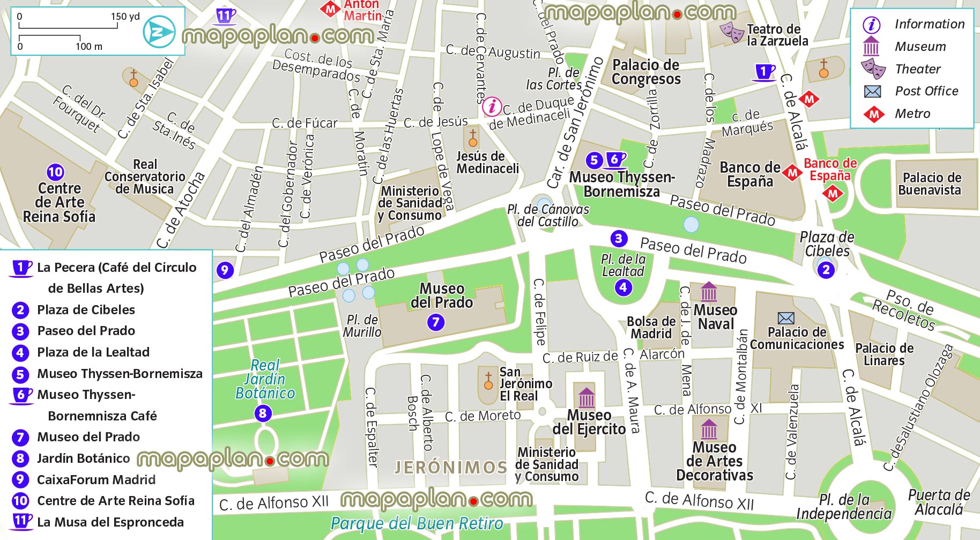Click the 'Parque del Buen Retiro' label
The height and width of the screenshot is (540, 980).
pyautogui.click(x=417, y=523)
